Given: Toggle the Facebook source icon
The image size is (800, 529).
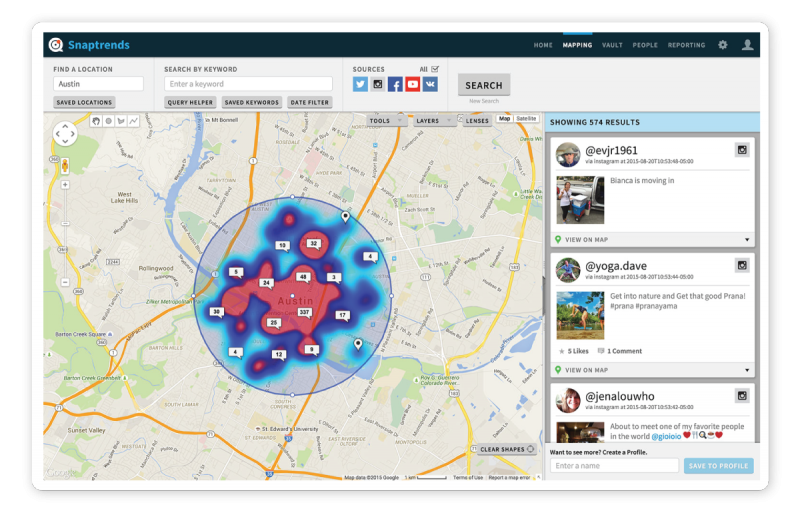Looking at the screenshot, I should [x=395, y=84].
